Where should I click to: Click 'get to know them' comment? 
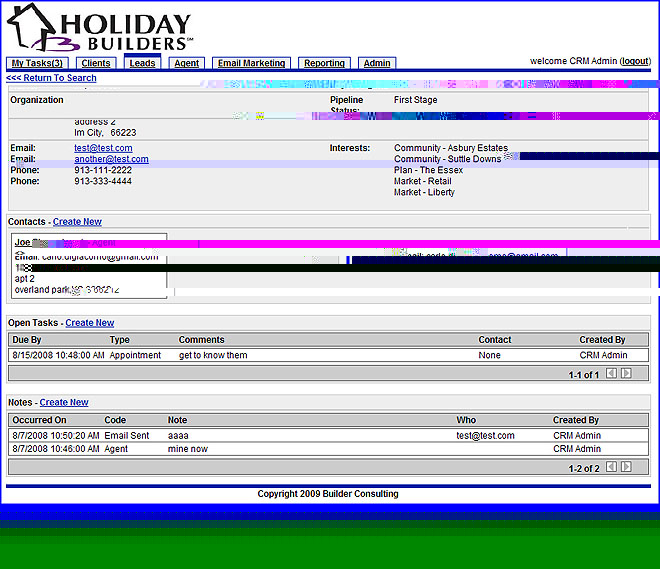tap(213, 355)
